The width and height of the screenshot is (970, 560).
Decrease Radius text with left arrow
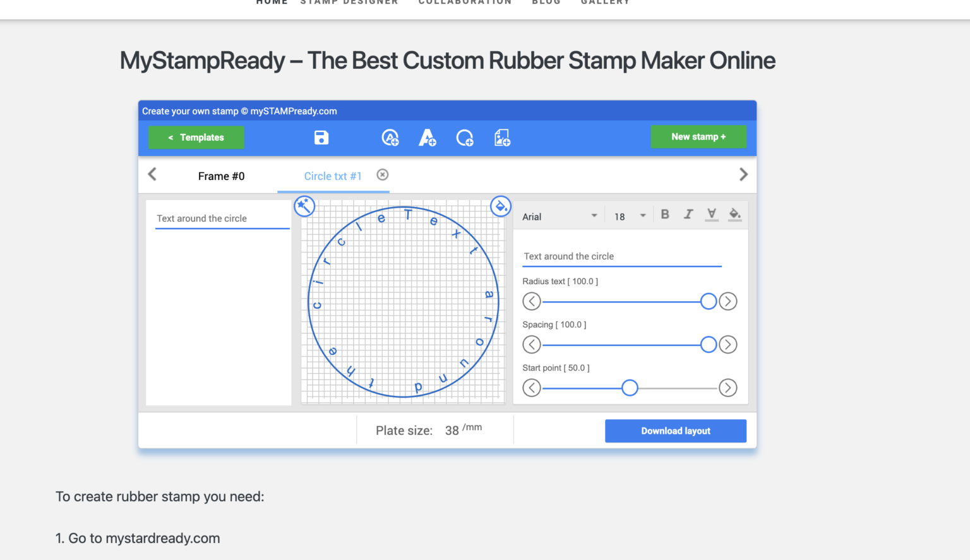532,301
